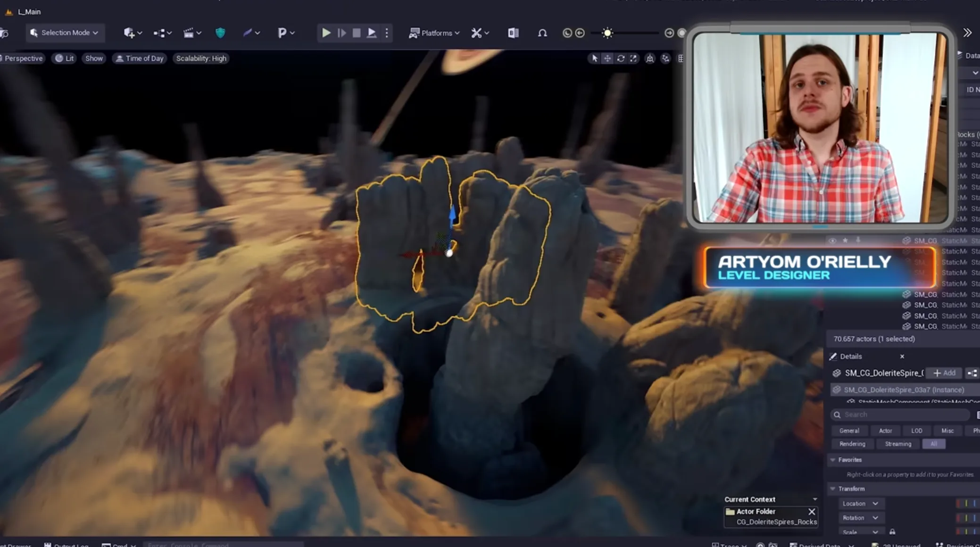Select the rotate gizmo tool
The height and width of the screenshot is (547, 980).
coord(621,58)
